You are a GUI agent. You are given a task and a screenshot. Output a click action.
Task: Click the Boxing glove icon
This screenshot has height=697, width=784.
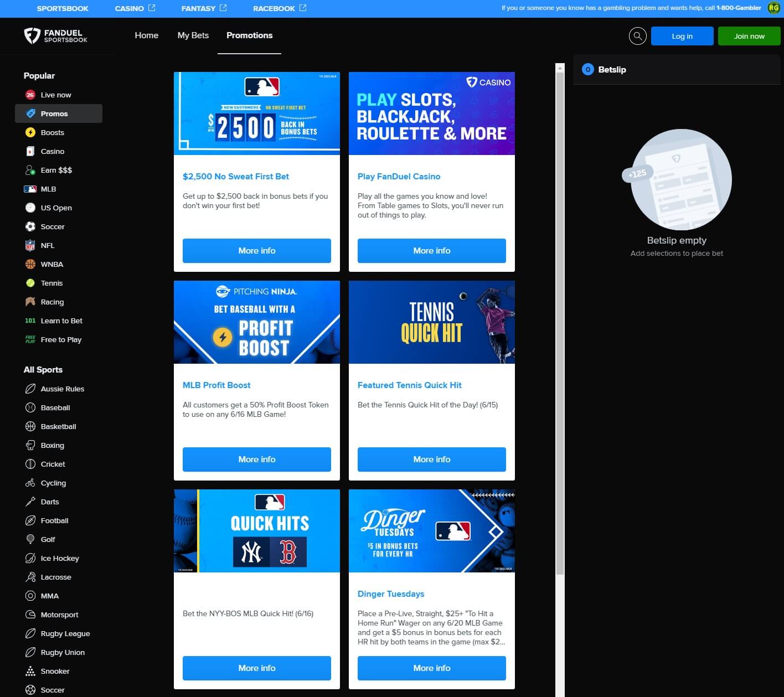point(30,445)
